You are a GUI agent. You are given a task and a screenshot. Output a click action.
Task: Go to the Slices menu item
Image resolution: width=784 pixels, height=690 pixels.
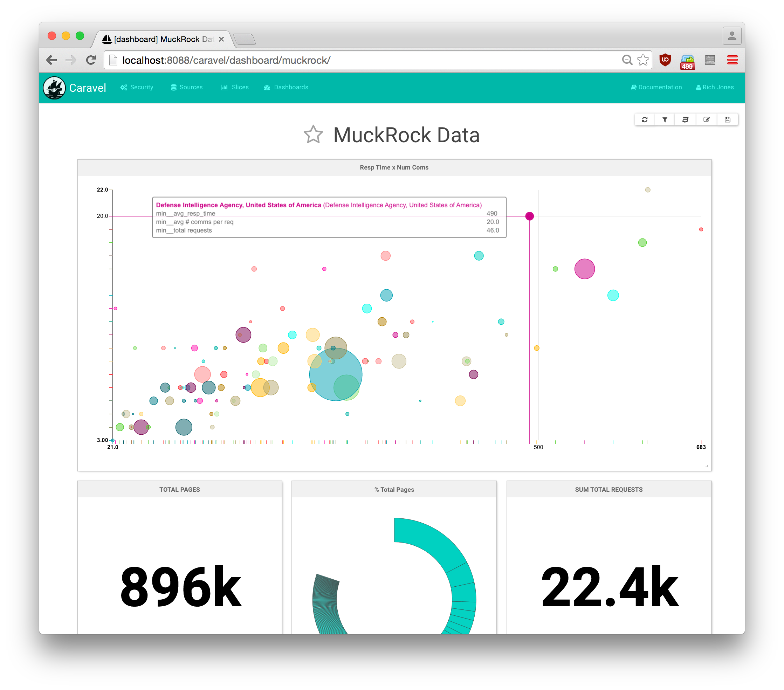235,88
